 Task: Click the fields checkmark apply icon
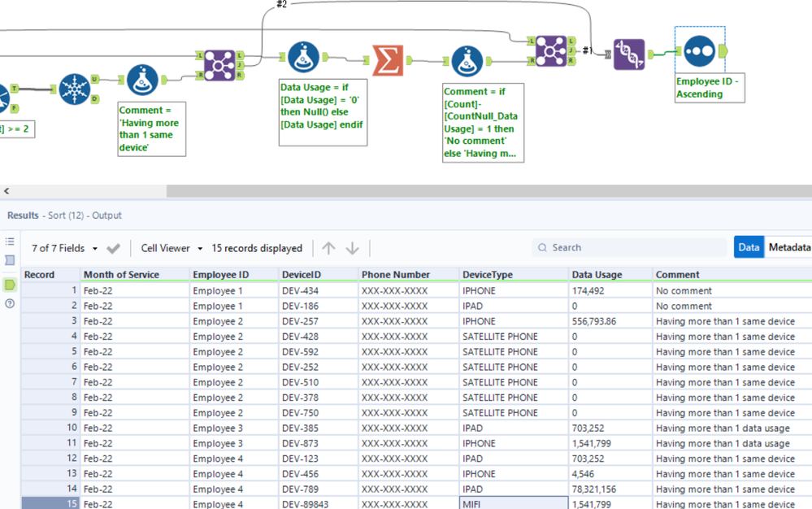point(113,248)
